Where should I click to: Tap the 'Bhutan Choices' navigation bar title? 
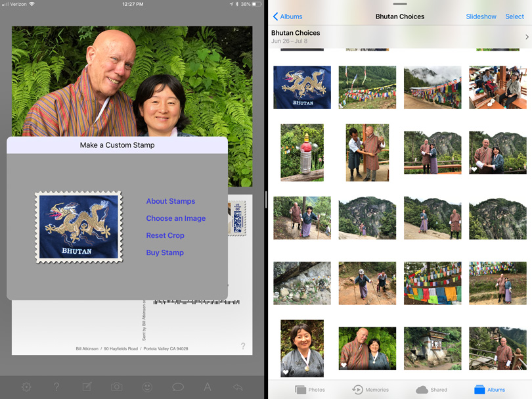(x=400, y=16)
